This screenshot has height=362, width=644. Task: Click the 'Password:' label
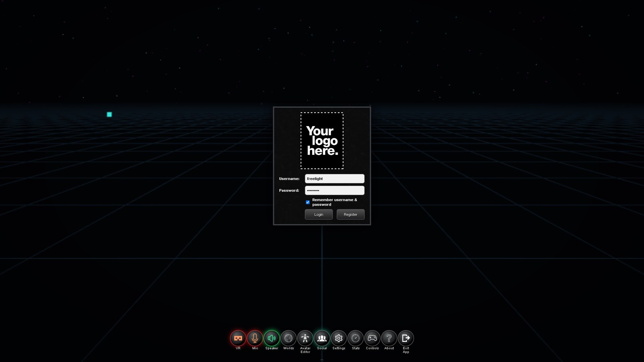[x=289, y=190]
